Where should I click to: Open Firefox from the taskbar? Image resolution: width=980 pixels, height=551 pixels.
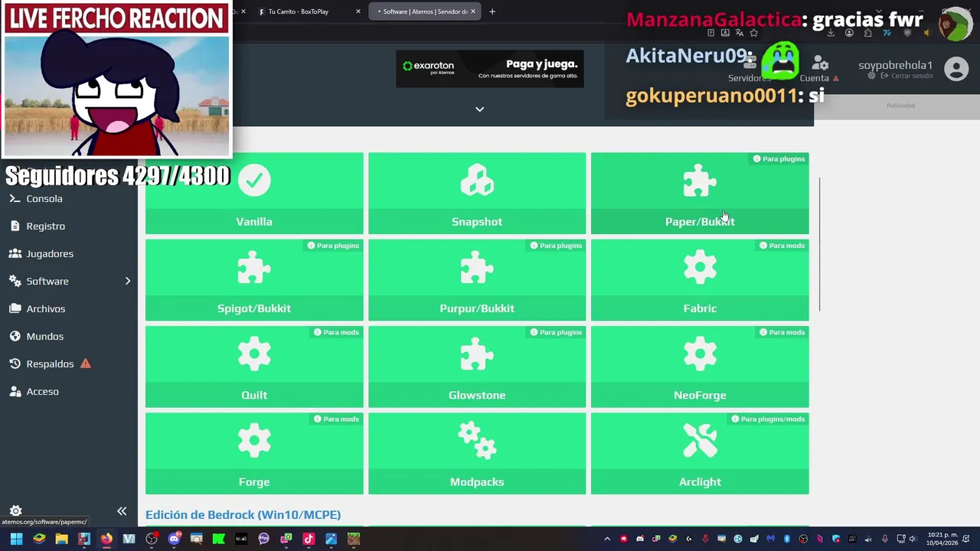point(106,539)
